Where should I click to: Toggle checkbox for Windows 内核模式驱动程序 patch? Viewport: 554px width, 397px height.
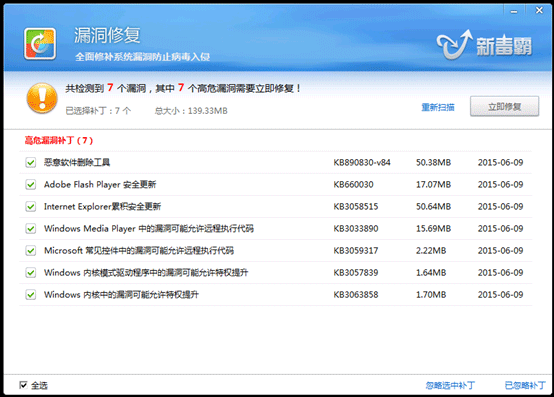[31, 273]
